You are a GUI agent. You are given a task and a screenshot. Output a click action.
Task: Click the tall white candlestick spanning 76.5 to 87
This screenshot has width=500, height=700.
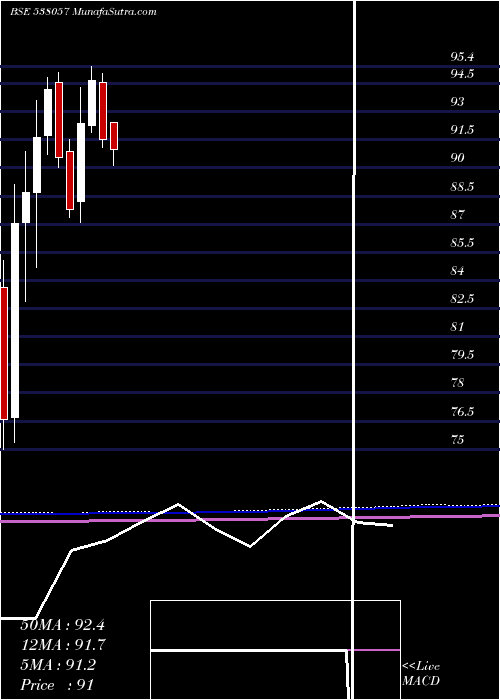click(x=15, y=321)
